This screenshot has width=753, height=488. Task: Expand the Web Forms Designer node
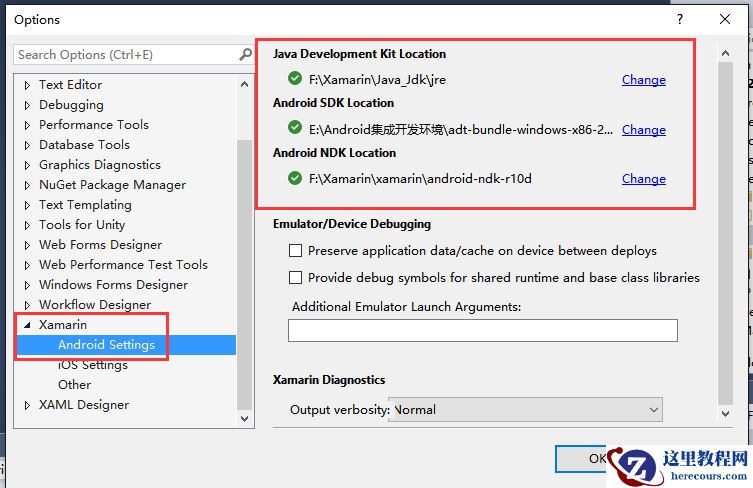27,245
